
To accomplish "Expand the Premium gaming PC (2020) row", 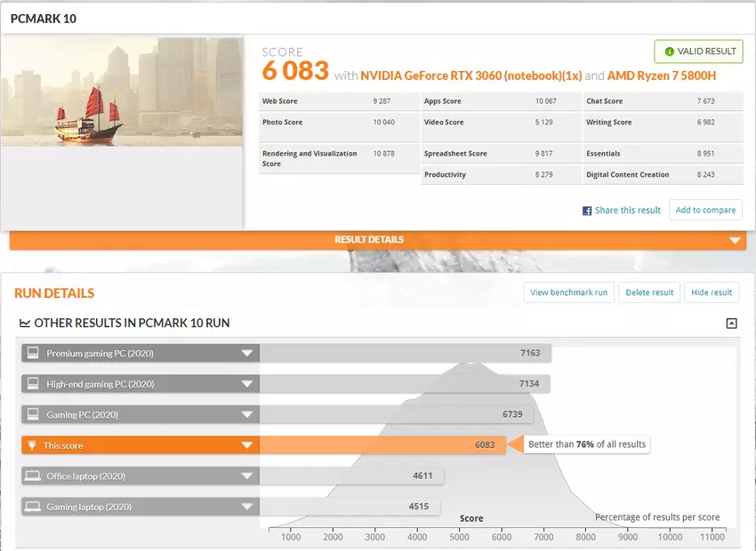I will click(x=247, y=354).
